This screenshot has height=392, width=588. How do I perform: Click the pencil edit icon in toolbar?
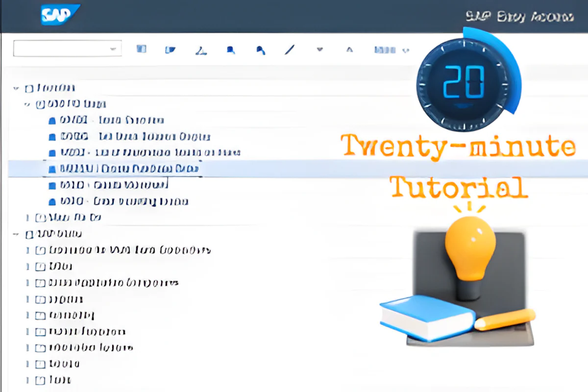click(x=290, y=49)
